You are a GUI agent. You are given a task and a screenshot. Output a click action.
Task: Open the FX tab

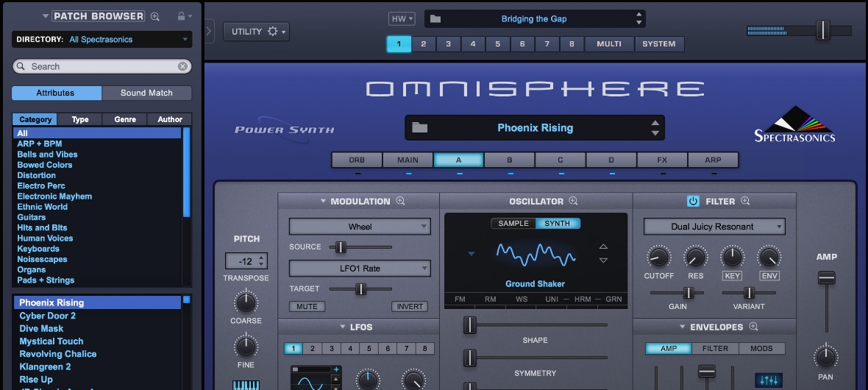click(x=662, y=160)
